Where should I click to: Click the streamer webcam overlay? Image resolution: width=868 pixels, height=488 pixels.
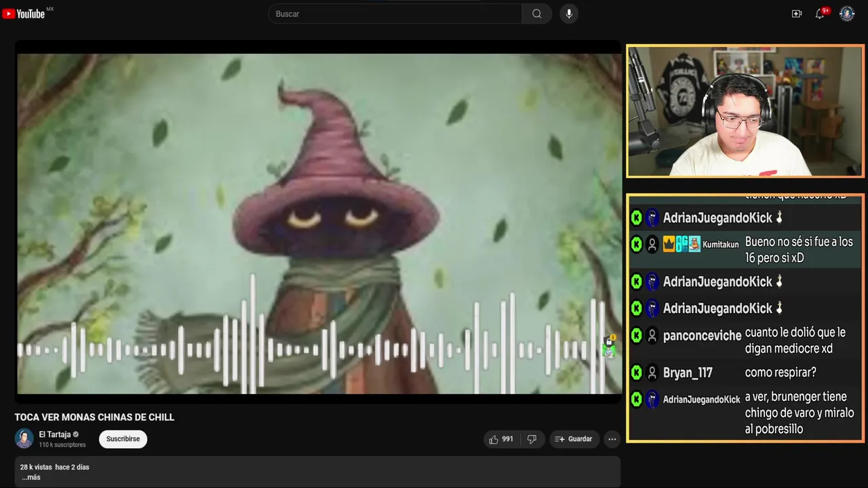(x=745, y=111)
